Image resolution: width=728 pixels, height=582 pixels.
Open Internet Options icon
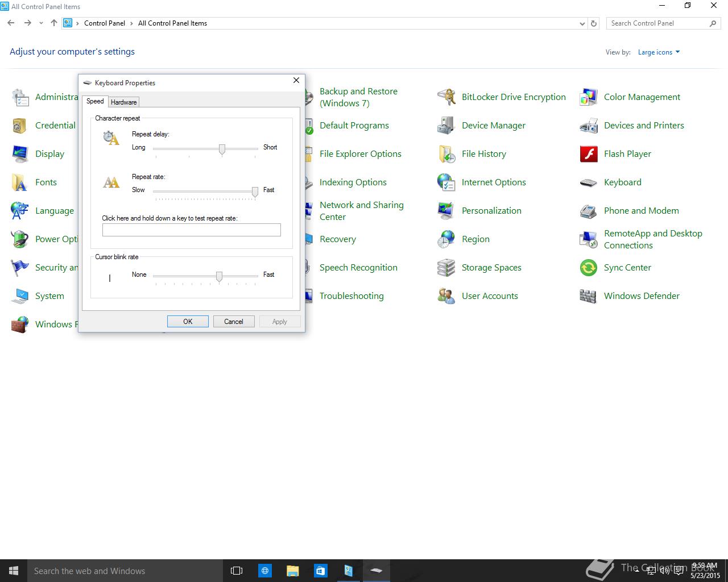tap(446, 182)
